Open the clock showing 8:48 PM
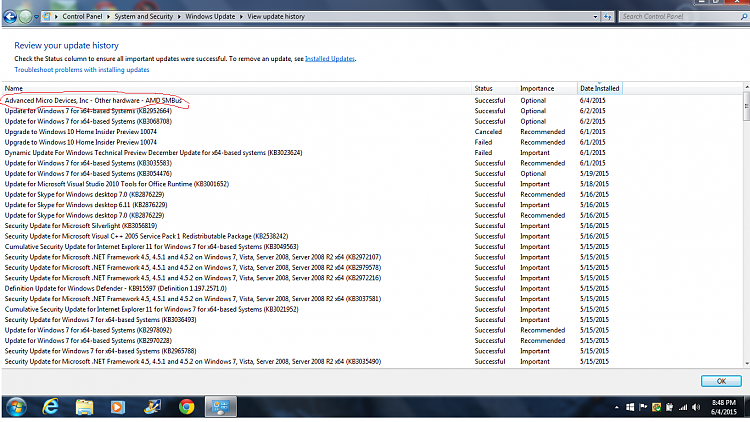This screenshot has height=422, width=750. pyautogui.click(x=724, y=407)
